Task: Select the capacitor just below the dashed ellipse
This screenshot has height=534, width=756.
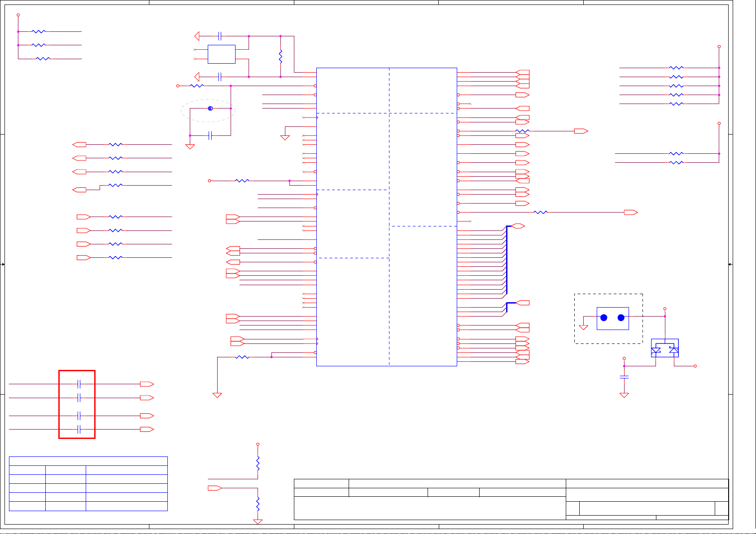Action: pos(210,136)
